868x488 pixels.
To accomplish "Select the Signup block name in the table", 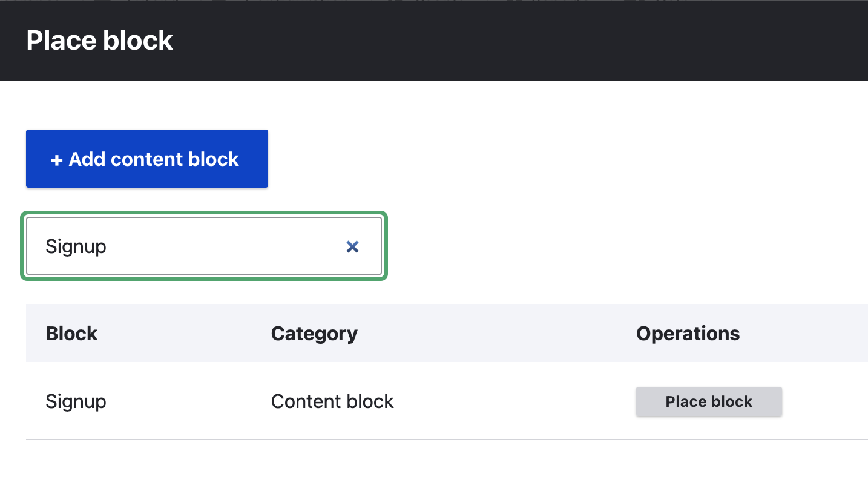I will pos(76,401).
